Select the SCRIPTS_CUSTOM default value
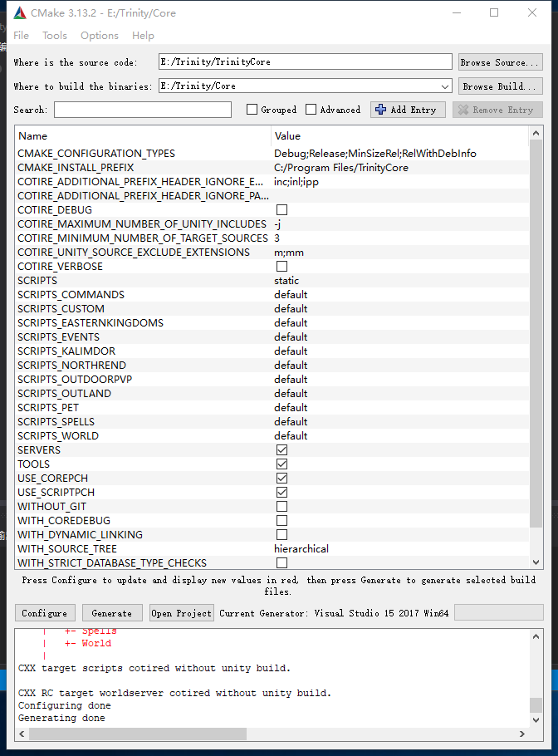The height and width of the screenshot is (756, 558). [291, 308]
